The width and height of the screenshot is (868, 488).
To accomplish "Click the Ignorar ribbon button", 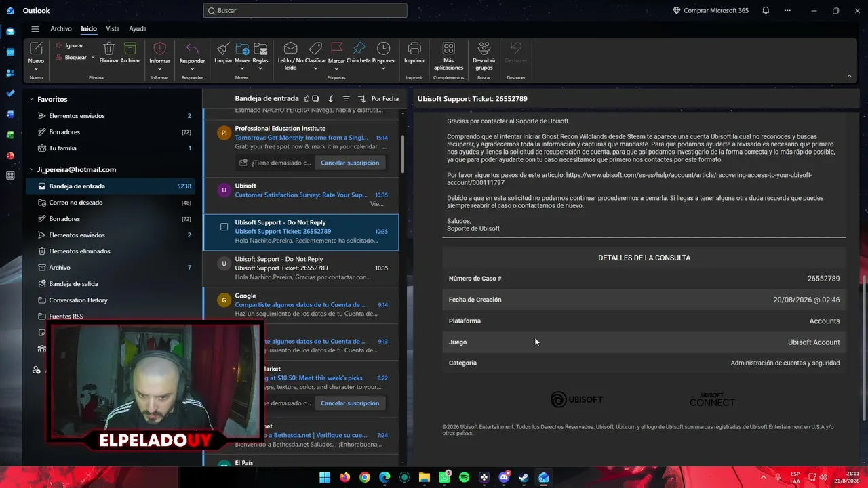I will (x=70, y=45).
